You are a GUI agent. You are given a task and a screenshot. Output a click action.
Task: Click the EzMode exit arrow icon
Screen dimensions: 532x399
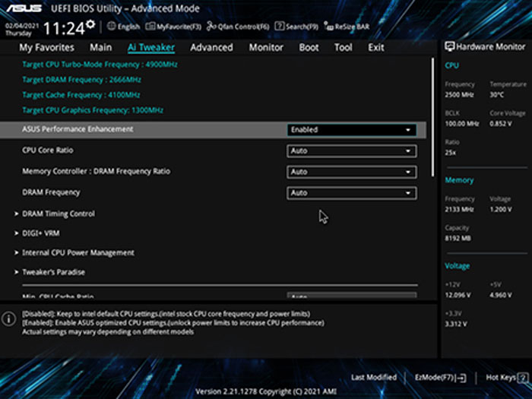(461, 378)
